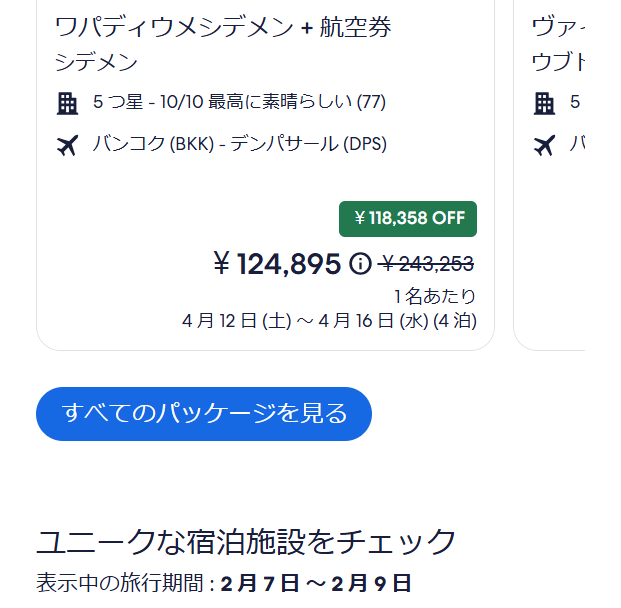Open ワパディウメシデメン + 航空券 package title
The image size is (621, 608).
(x=223, y=27)
